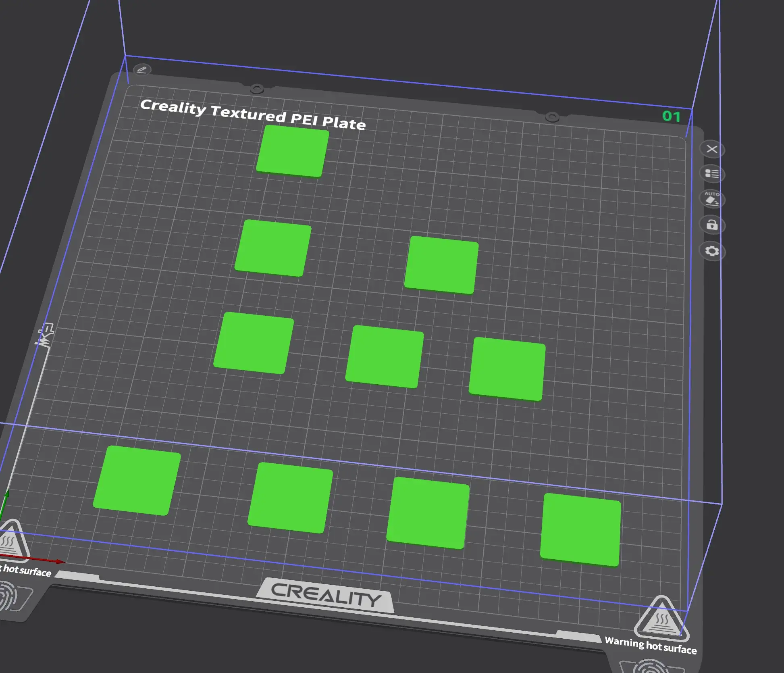The image size is (784, 673).
Task: Select the rightmost green square in the front row
Action: click(x=580, y=529)
